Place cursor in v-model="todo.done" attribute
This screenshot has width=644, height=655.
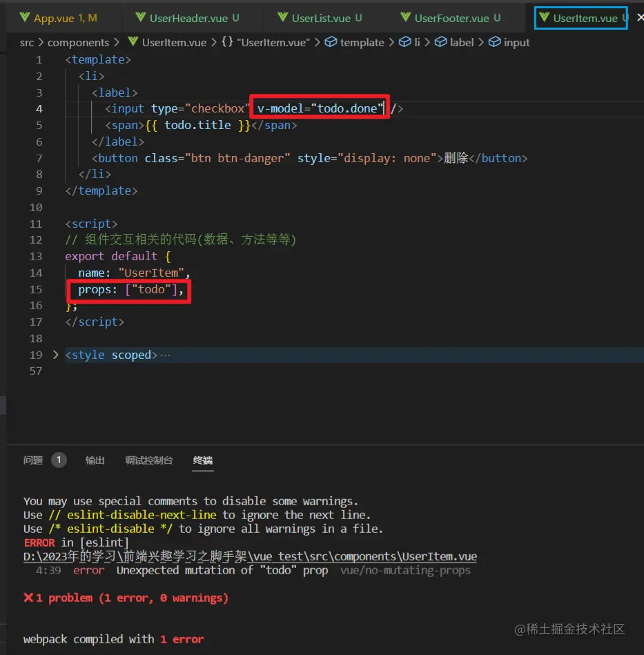click(320, 108)
